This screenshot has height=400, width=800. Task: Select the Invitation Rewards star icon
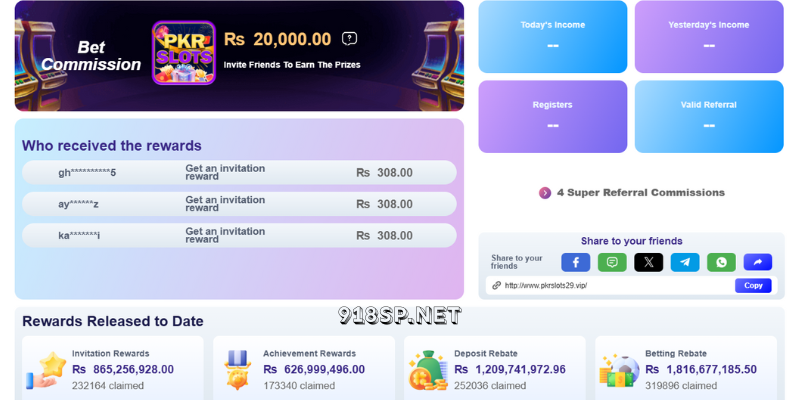(x=46, y=370)
